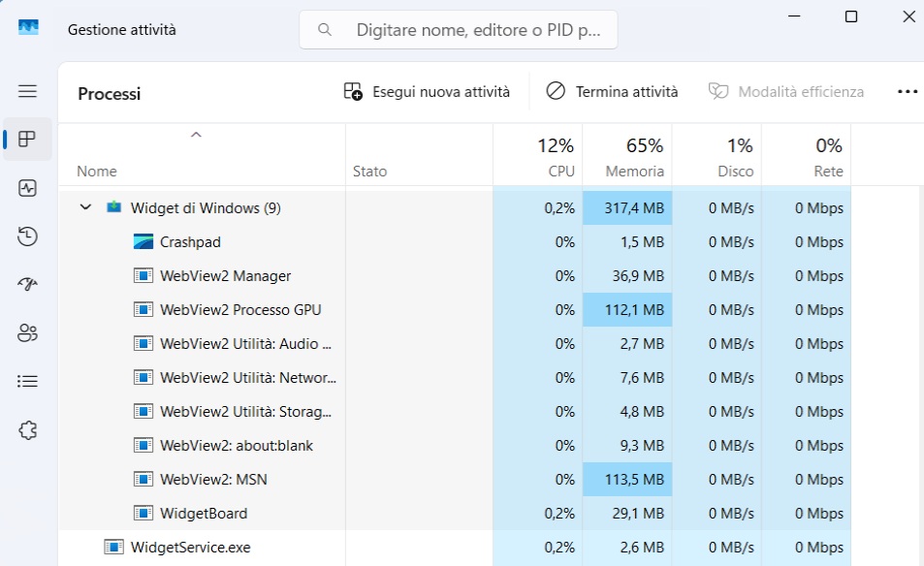Viewport: 924px width, 566px height.
Task: Click the WidgetService.exe process icon
Action: (113, 548)
